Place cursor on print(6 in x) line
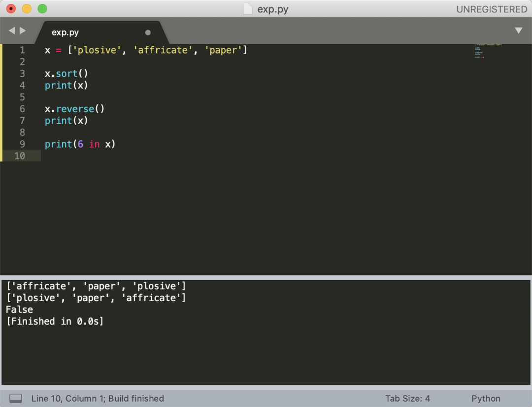Screen dimensions: 532x407 click(80, 144)
